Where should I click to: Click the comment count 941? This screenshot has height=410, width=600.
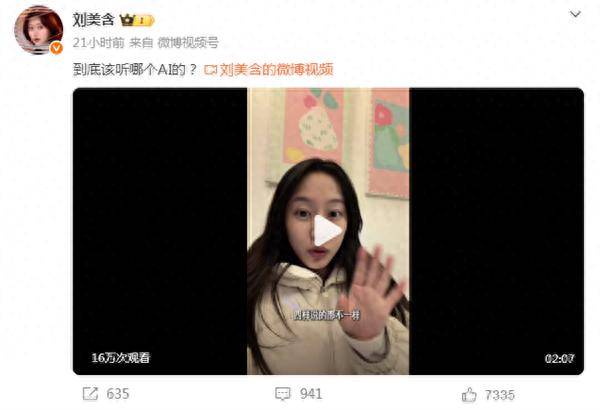tap(311, 394)
